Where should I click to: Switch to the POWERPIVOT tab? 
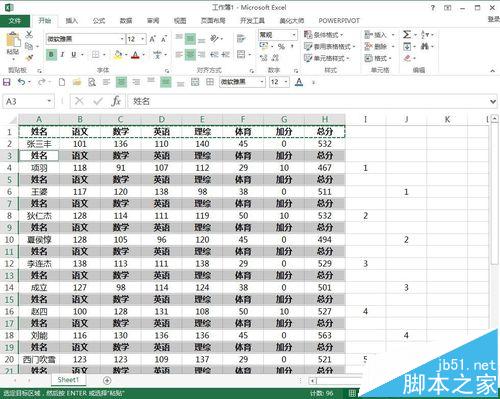tap(339, 21)
